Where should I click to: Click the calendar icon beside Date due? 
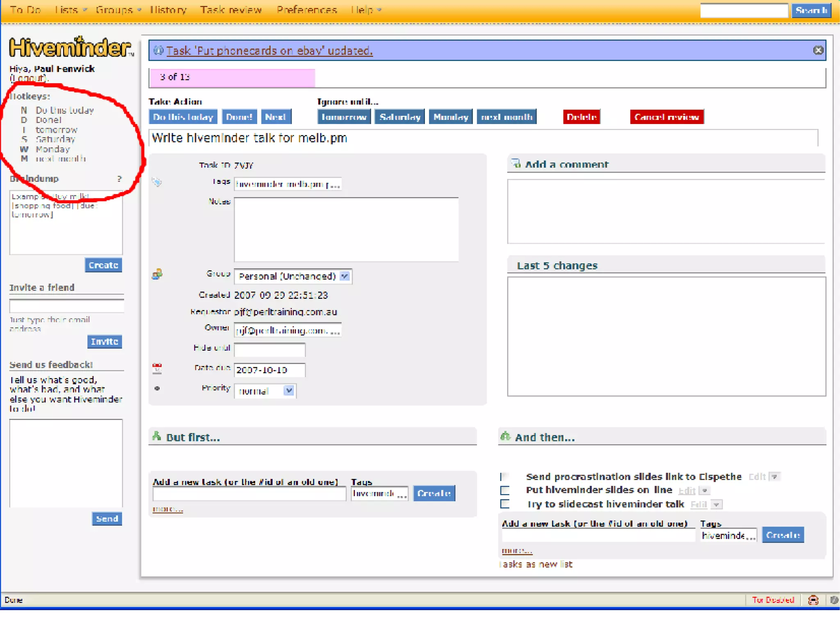157,368
